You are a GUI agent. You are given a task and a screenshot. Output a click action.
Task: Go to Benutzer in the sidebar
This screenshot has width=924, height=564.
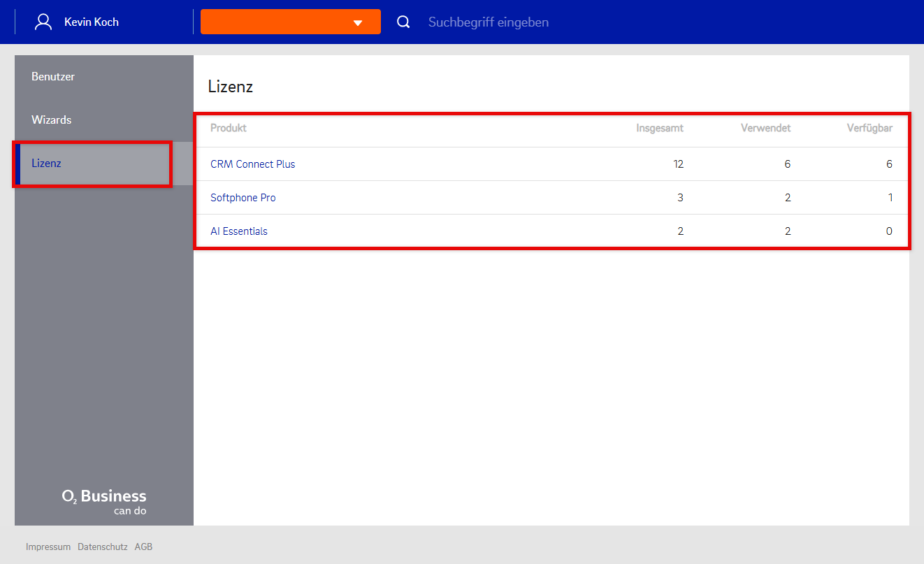click(53, 77)
